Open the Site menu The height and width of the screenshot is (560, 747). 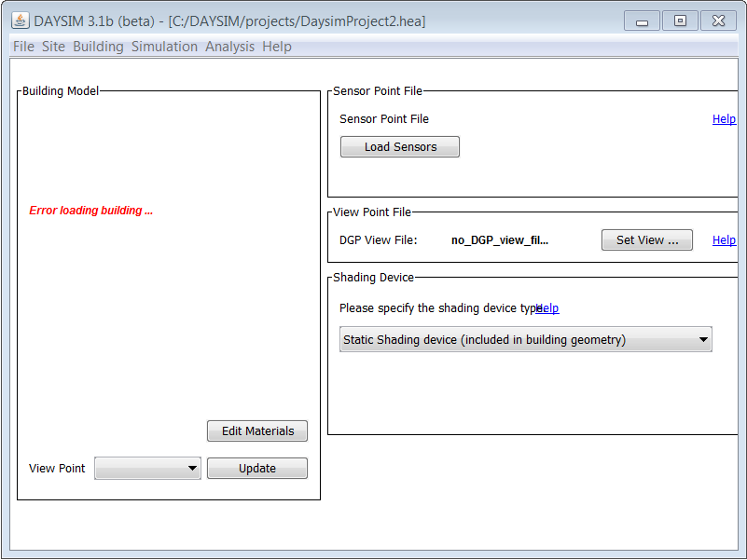coord(53,47)
